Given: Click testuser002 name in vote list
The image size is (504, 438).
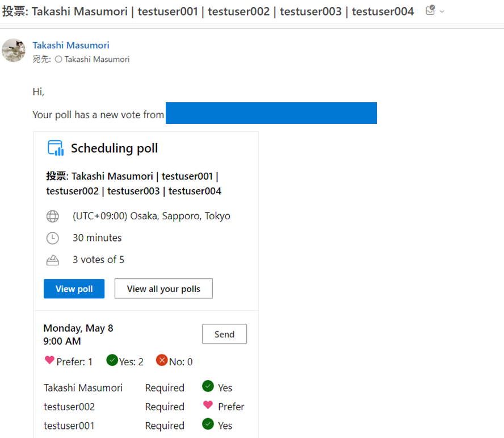Looking at the screenshot, I should pyautogui.click(x=69, y=407).
